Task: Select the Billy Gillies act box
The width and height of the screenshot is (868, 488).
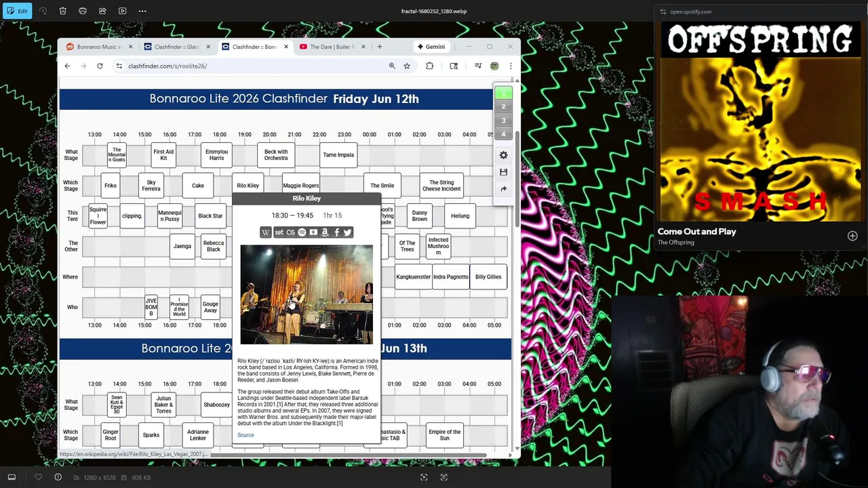Action: pos(488,277)
